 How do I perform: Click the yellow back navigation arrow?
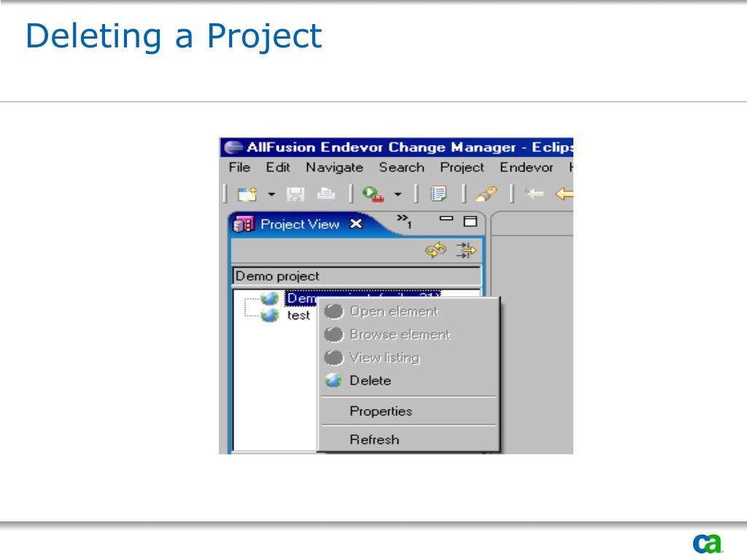[565, 194]
